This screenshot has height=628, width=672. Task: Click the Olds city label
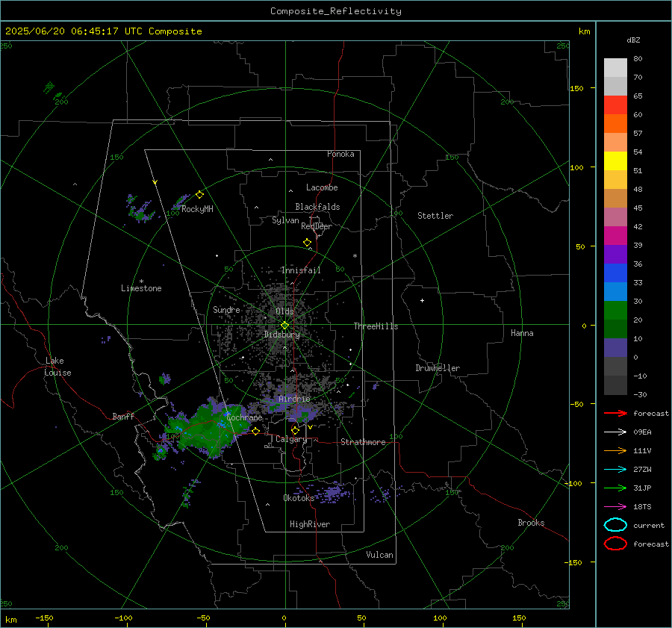tap(284, 311)
